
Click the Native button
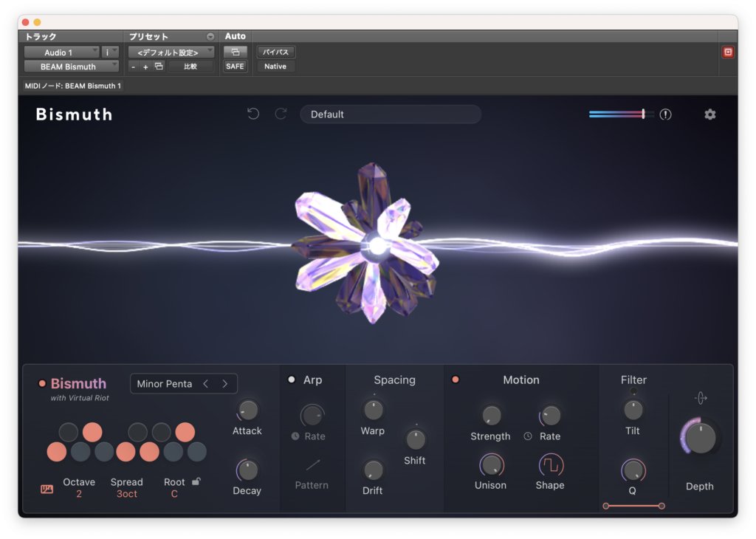pyautogui.click(x=275, y=66)
